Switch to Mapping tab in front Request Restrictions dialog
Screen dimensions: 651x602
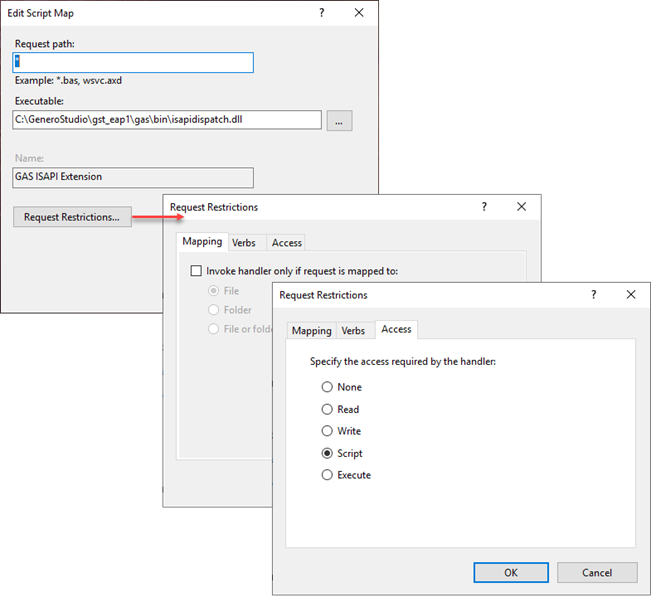311,331
